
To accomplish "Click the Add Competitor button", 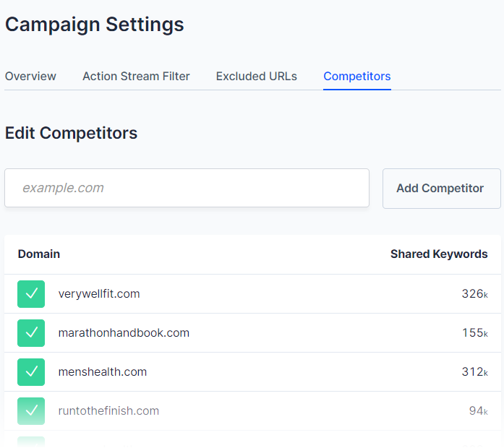I will point(442,189).
